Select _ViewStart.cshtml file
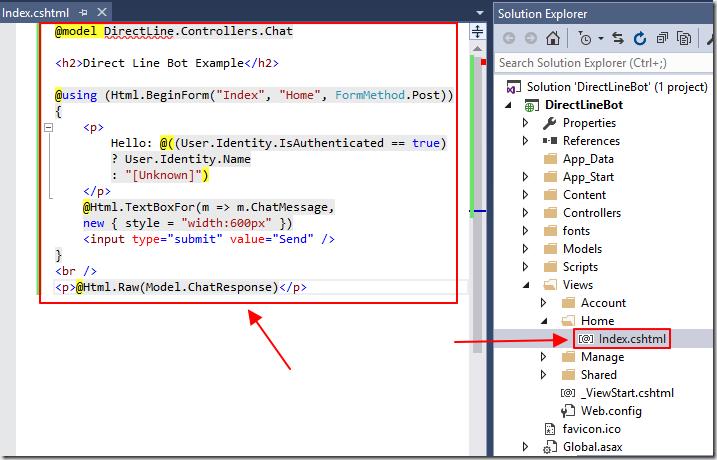The height and width of the screenshot is (460, 717). coord(617,393)
